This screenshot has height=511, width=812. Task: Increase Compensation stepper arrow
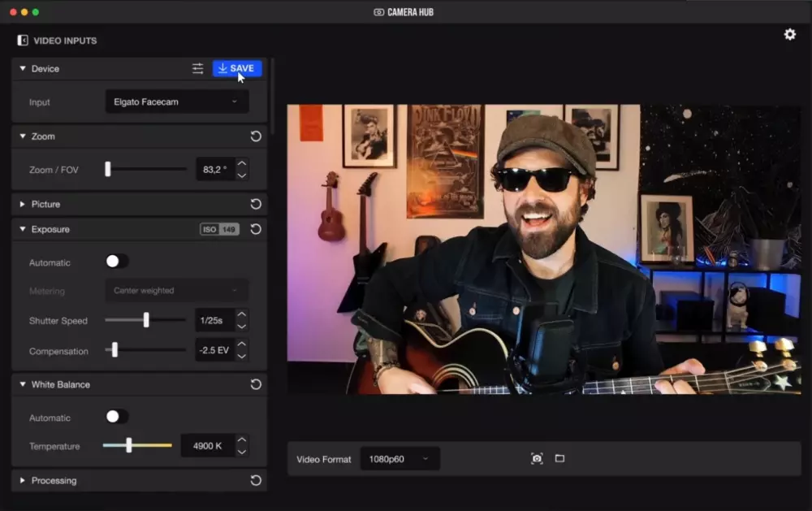[242, 344]
